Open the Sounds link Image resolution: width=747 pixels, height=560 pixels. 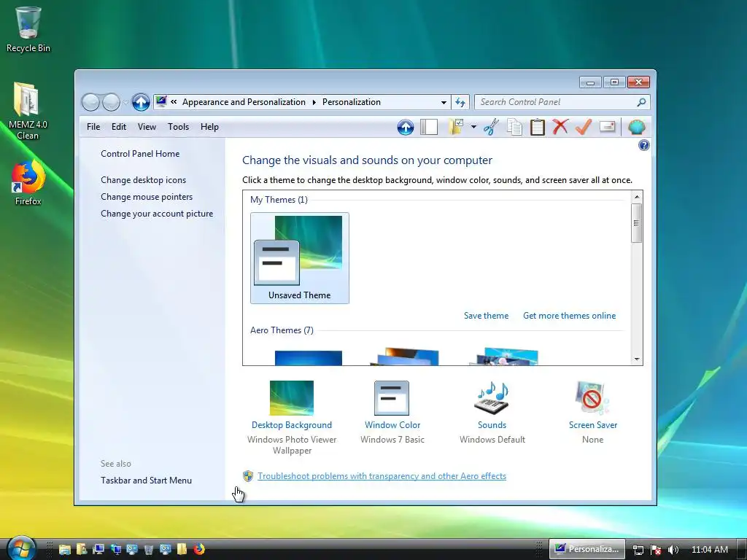click(x=492, y=425)
